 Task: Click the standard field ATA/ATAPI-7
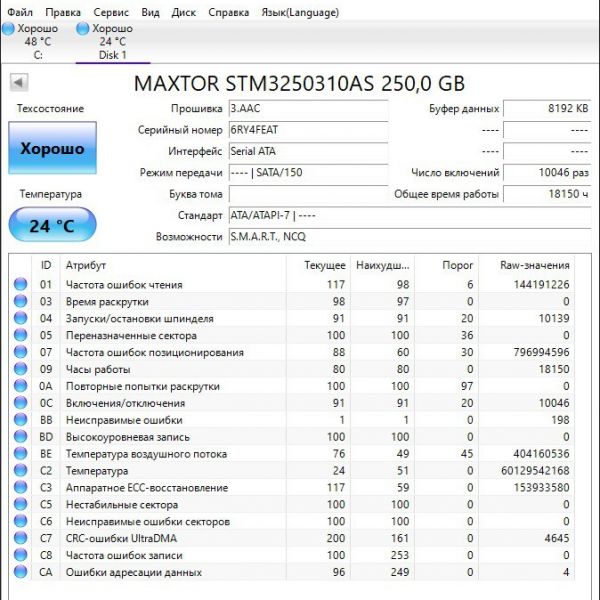pyautogui.click(x=410, y=215)
